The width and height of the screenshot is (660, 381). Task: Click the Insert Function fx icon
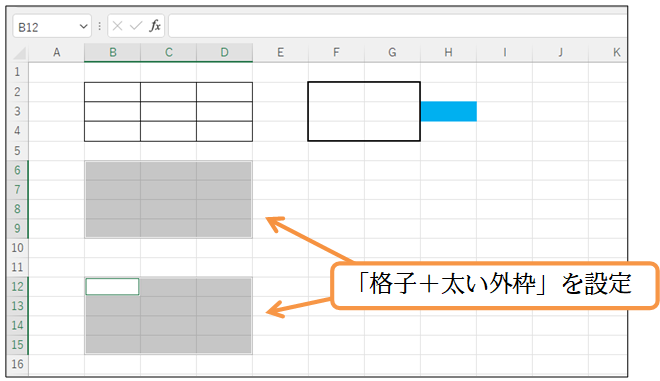pos(155,26)
